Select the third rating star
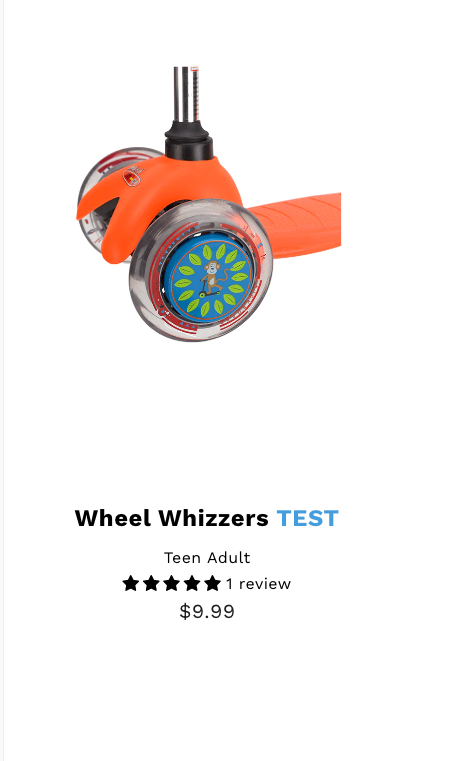 pos(171,583)
